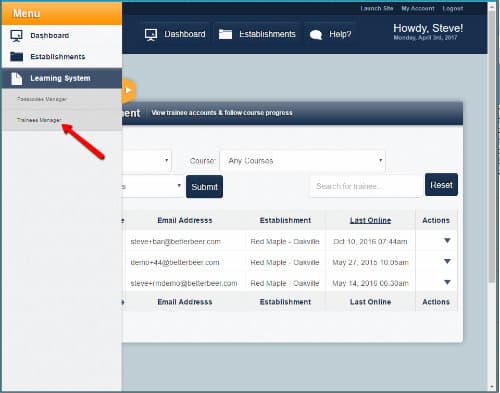Image resolution: width=500 pixels, height=393 pixels.
Task: Click the Oct 10, 2016 07:44am date cell
Action: (370, 242)
